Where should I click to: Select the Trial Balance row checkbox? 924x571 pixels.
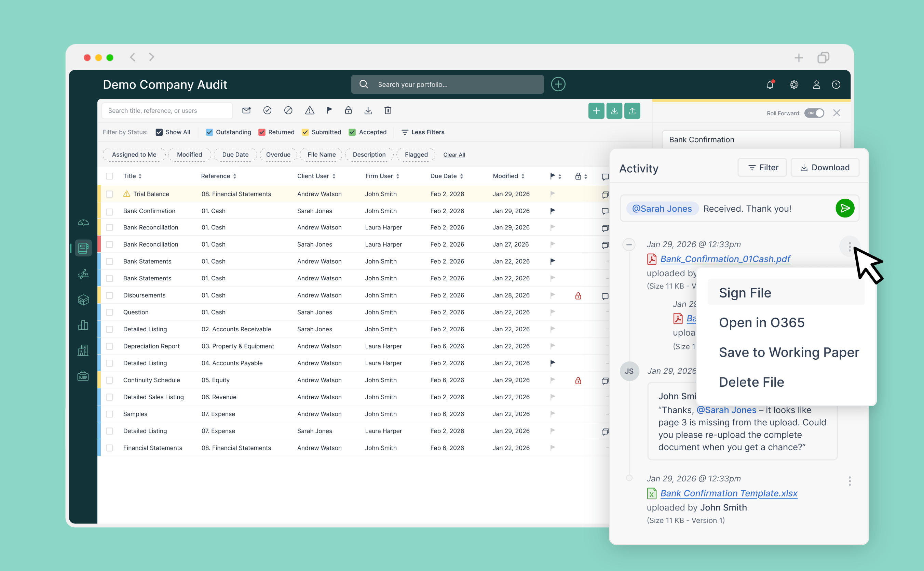click(109, 194)
